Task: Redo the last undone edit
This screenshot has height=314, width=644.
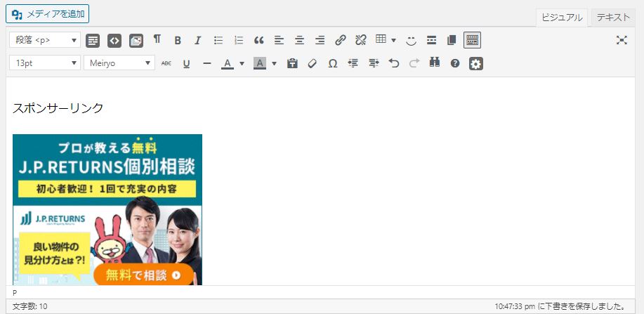Action: [x=414, y=63]
